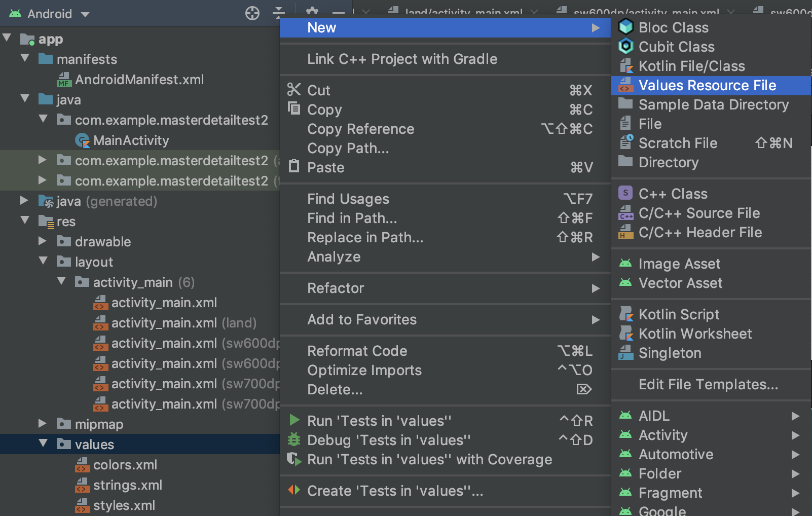Viewport: 812px width, 516px height.
Task: Select Create 'Tests in 'values''... entry
Action: click(x=445, y=491)
